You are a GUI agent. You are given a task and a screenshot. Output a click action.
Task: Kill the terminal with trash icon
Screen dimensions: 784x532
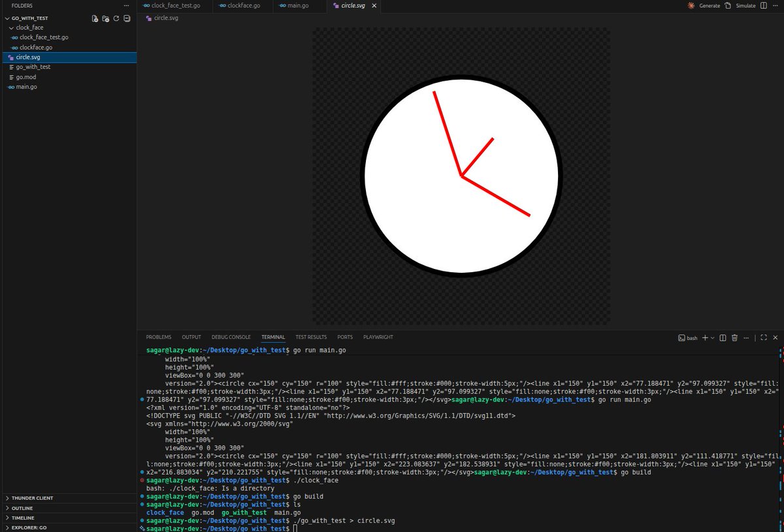[734, 337]
